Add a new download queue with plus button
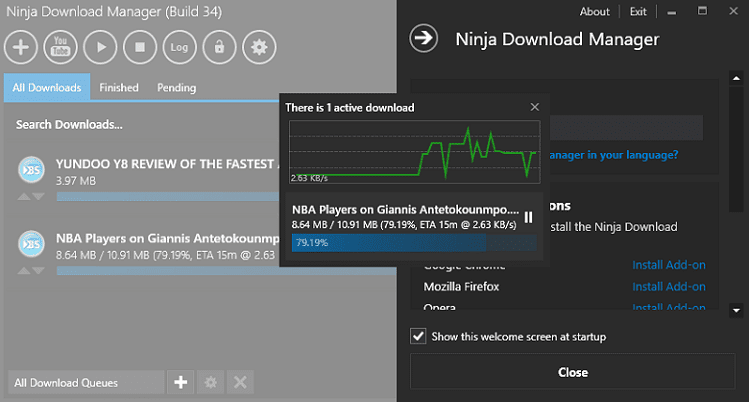Viewport: 749px width, 402px height. [181, 382]
